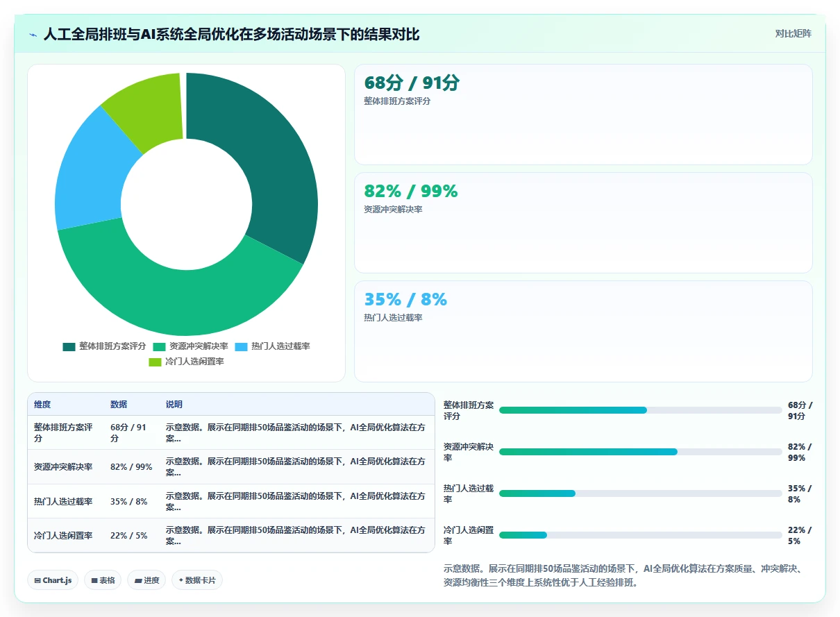Screen dimensions: 840x617
Task: Click the Chart.js tag icon
Action: click(x=37, y=580)
